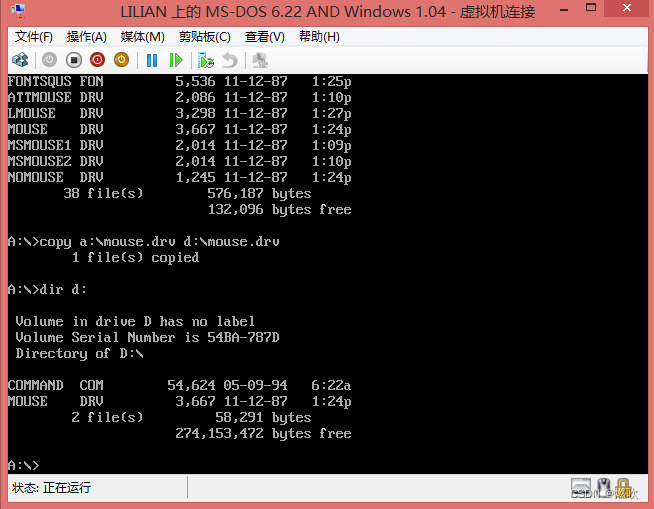
Task: Click the MSMOUSE1 DRV file row
Action: coord(180,145)
